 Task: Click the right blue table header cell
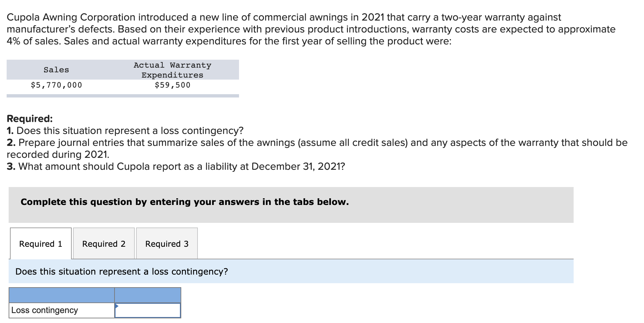[x=148, y=294]
